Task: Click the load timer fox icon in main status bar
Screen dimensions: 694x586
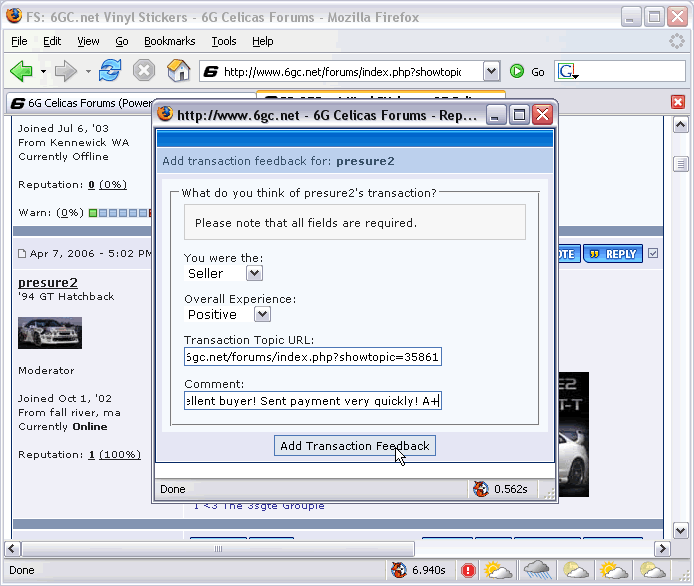Action: click(x=399, y=570)
